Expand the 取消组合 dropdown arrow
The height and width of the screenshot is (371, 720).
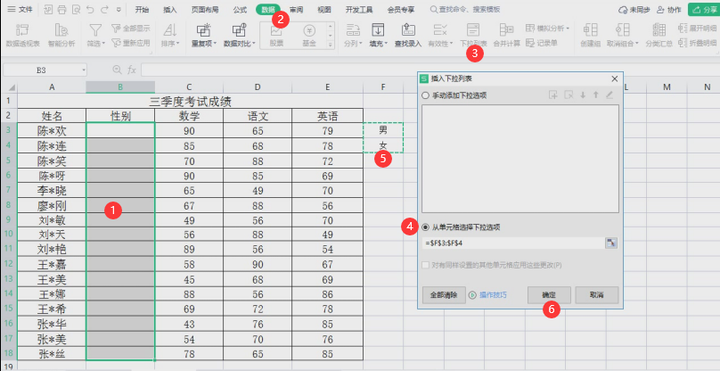click(x=637, y=44)
